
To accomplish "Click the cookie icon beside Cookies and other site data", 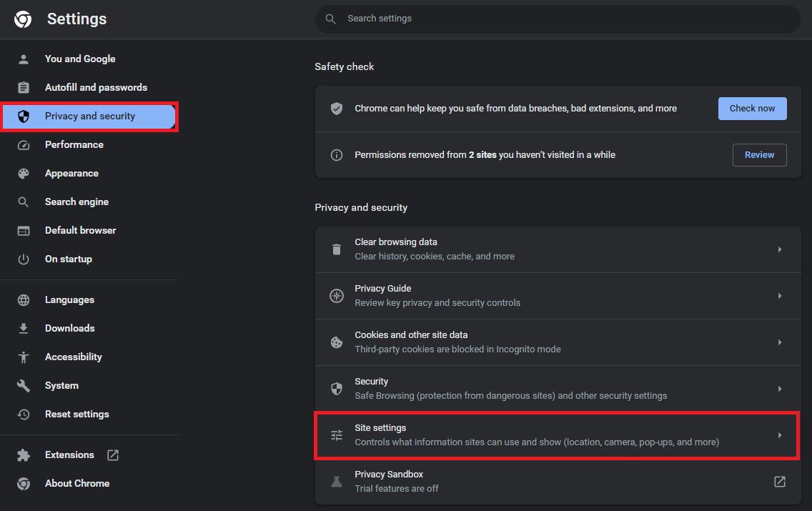I will (x=337, y=342).
